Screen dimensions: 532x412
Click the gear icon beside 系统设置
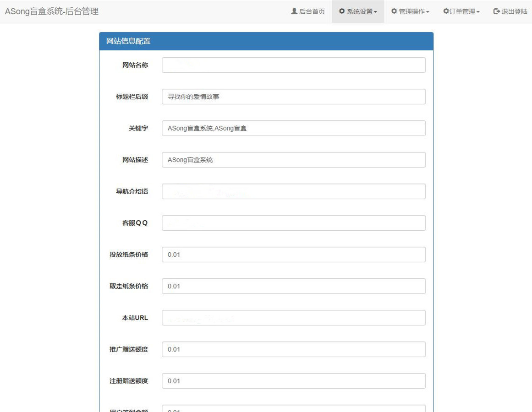[x=342, y=11]
